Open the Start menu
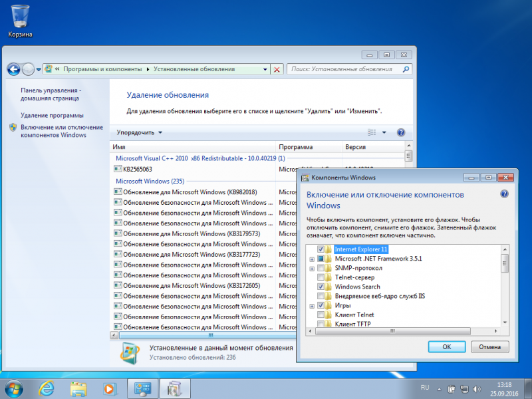 pos(13,388)
